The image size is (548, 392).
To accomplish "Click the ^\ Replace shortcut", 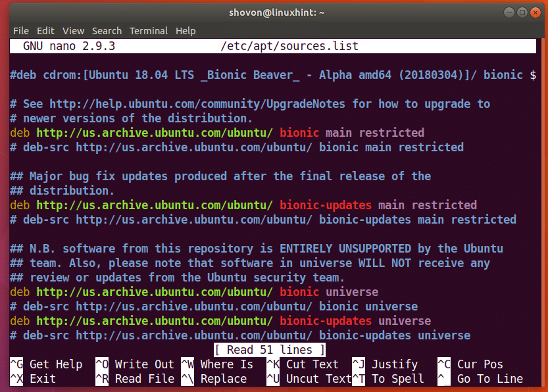I will 214,379.
